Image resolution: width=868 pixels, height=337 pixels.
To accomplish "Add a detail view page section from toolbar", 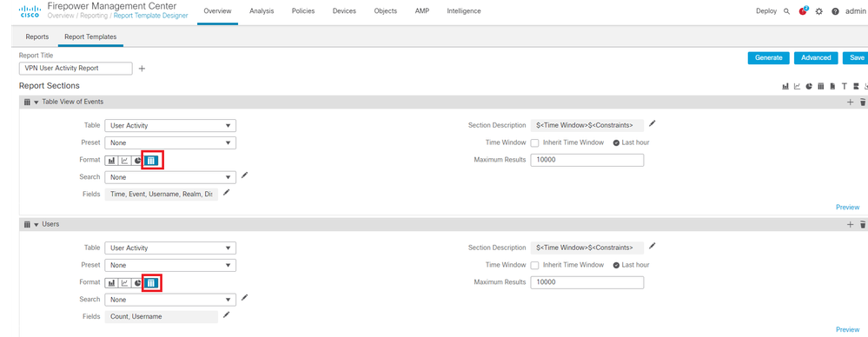I will [832, 86].
